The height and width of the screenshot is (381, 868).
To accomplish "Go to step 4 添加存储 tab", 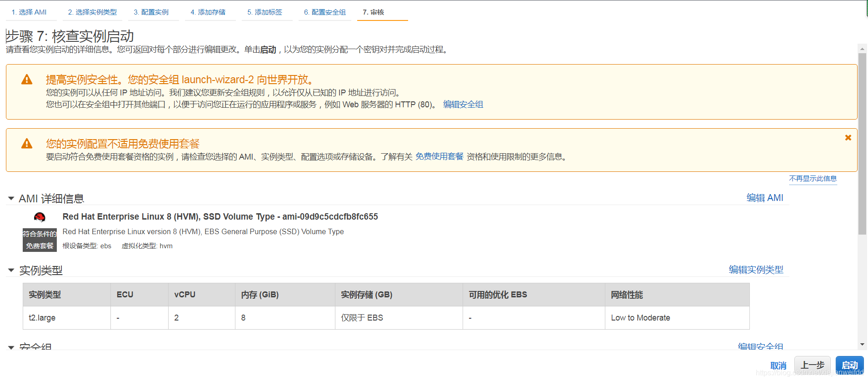I will click(x=208, y=12).
